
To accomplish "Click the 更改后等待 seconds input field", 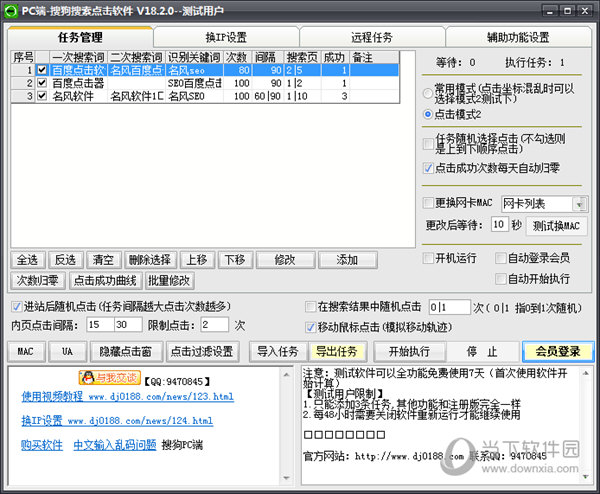I will pos(499,224).
